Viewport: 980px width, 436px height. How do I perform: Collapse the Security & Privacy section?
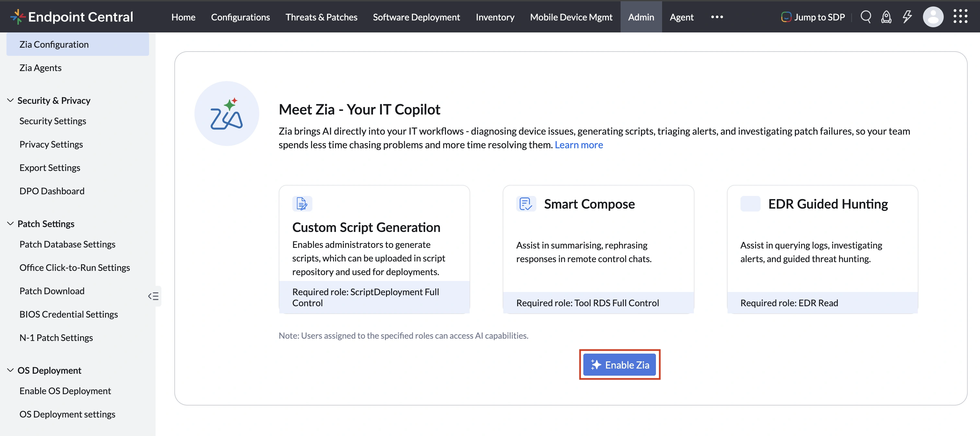pyautogui.click(x=10, y=100)
